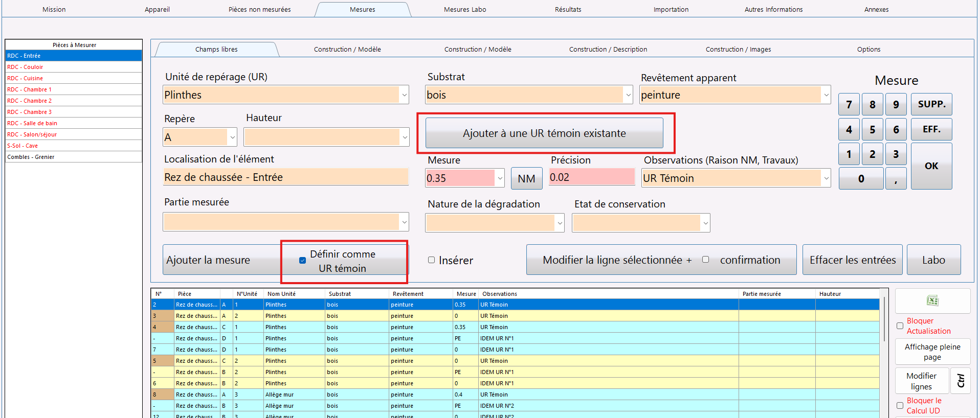Image resolution: width=980 pixels, height=418 pixels.
Task: Expand the Unité de repérage dropdown
Action: click(404, 95)
